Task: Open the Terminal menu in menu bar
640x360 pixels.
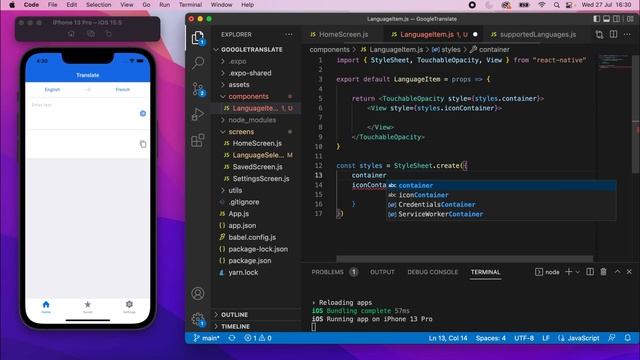Action: coord(190,5)
